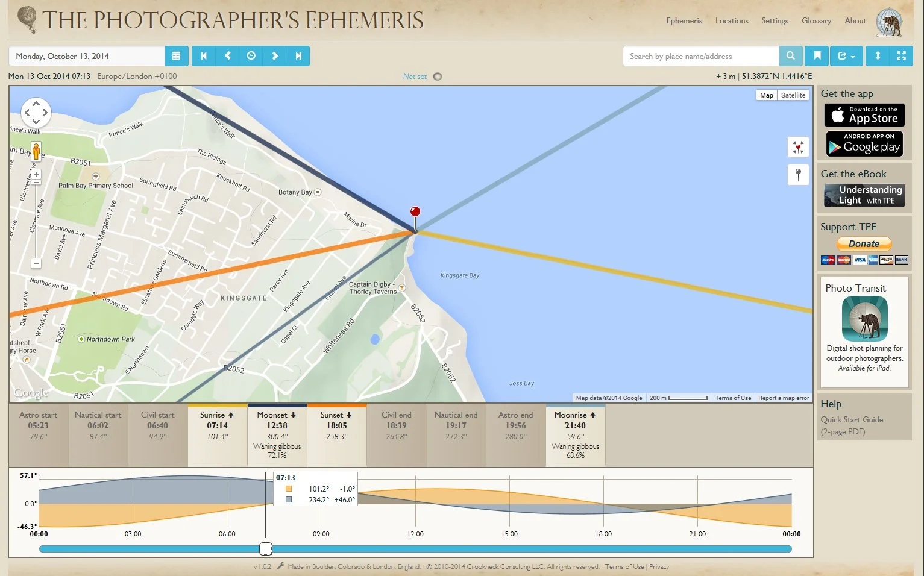Open the Settings menu
Image resolution: width=924 pixels, height=576 pixels.
(775, 20)
